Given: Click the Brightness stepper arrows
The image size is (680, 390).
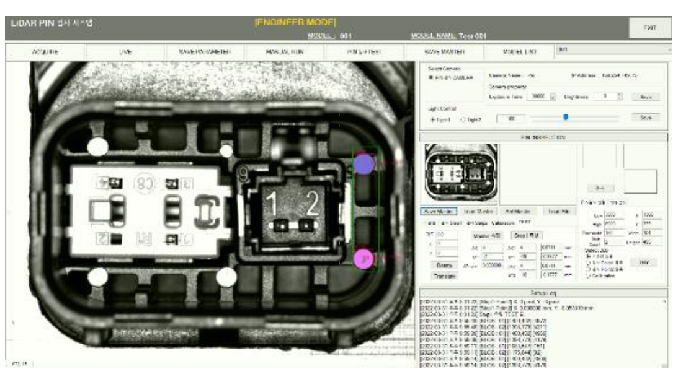Looking at the screenshot, I should [620, 96].
